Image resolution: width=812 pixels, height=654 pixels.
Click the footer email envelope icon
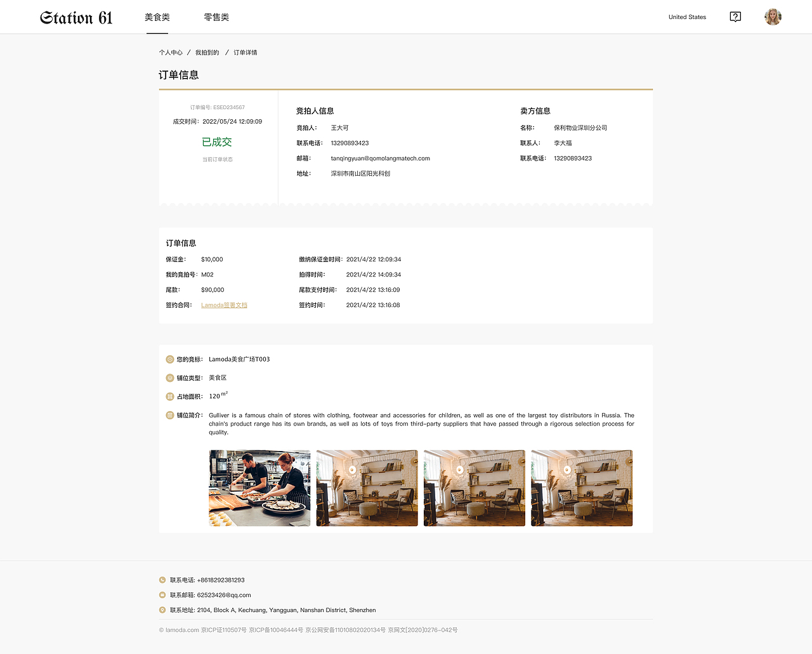[x=162, y=595]
